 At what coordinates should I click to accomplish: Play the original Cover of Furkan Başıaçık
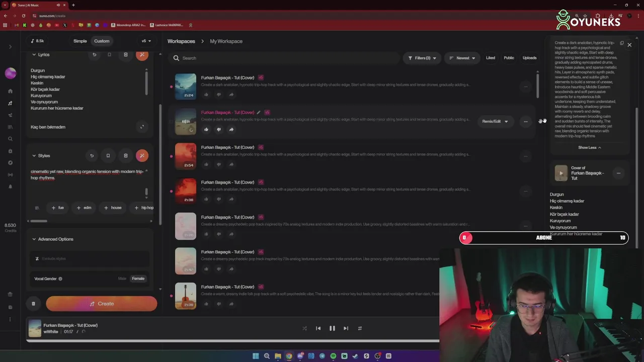[561, 173]
